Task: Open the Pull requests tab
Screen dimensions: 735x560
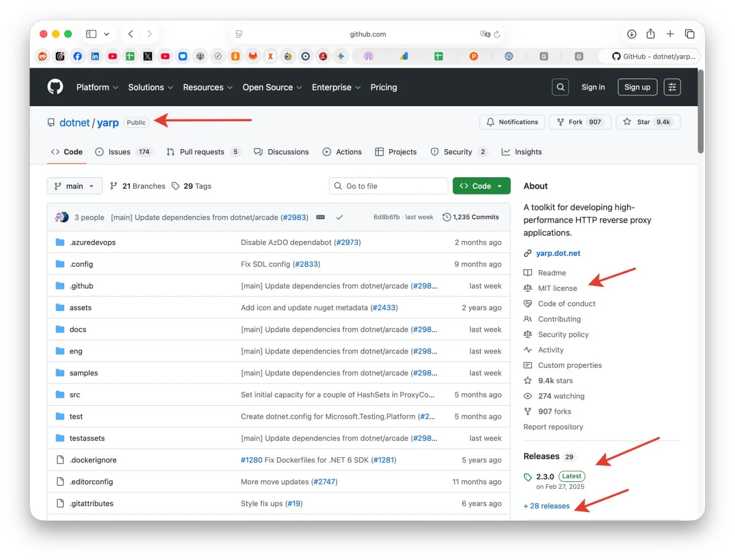Action: pyautogui.click(x=202, y=152)
